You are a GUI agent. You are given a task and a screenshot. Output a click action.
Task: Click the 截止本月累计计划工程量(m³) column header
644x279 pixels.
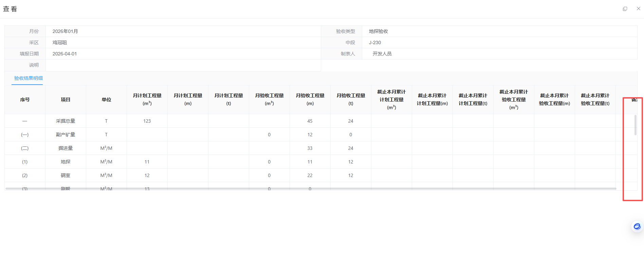tap(391, 100)
